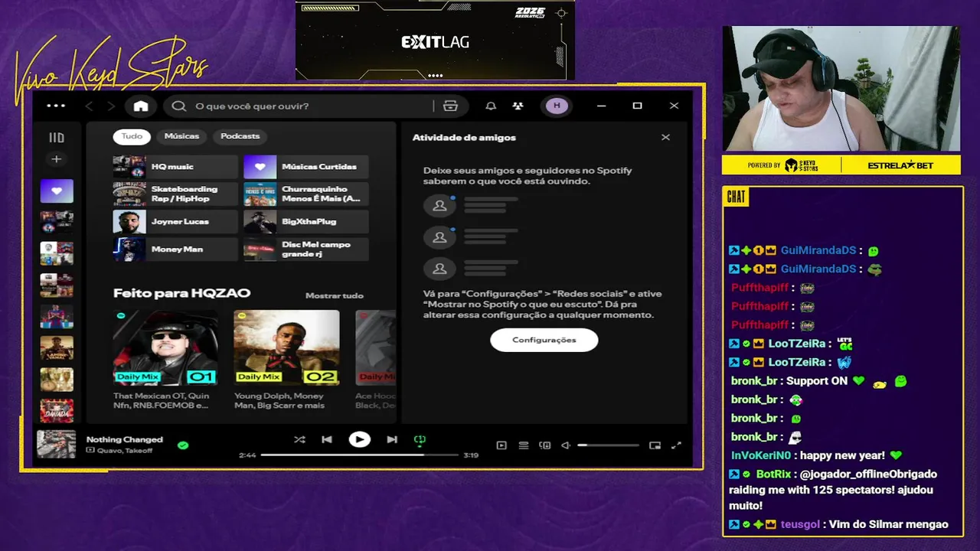Open Liked Songs heart in sidebar
980x551 pixels.
pyautogui.click(x=57, y=191)
